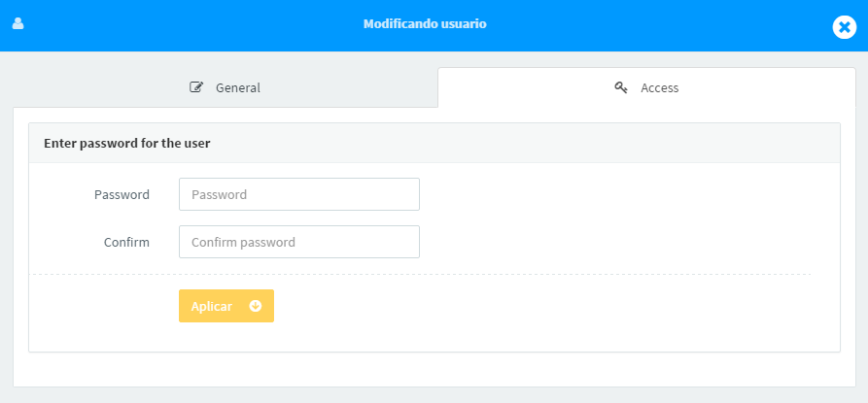Screen dimensions: 868x403
Task: Click the General tab label text
Action: pyautogui.click(x=238, y=88)
